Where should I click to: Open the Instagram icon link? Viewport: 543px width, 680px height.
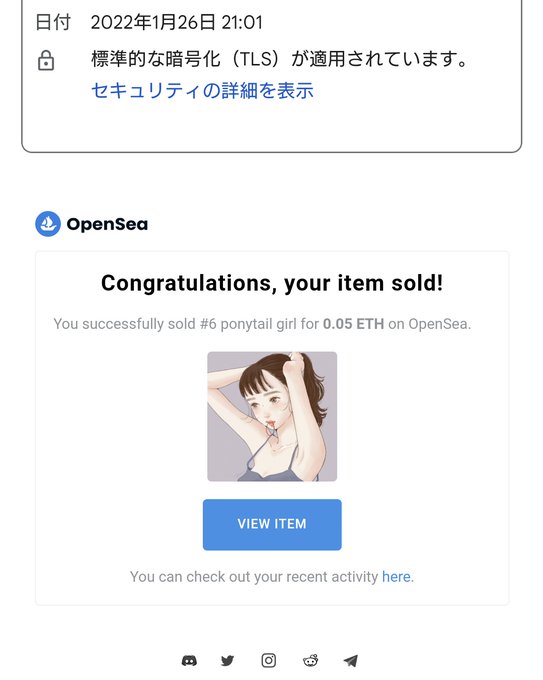[x=268, y=660]
